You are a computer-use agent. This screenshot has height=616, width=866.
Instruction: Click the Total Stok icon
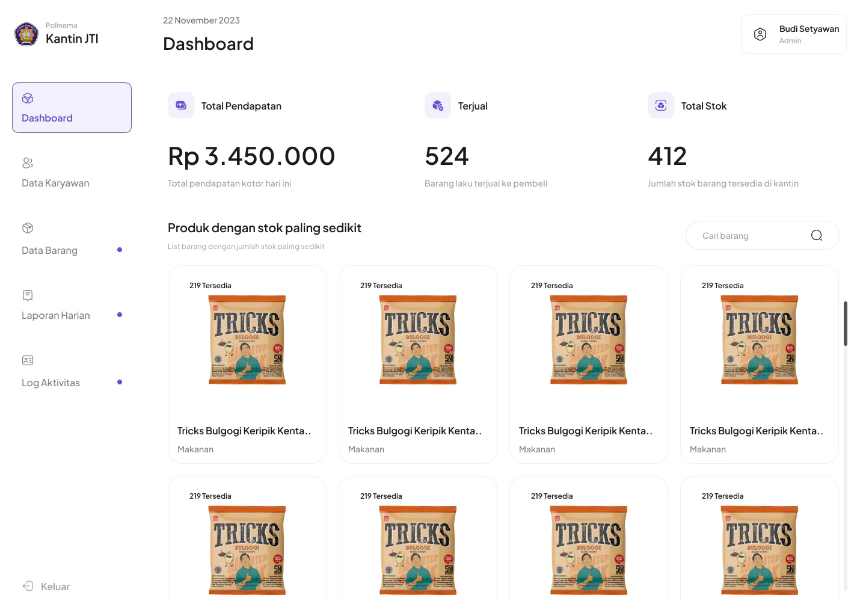tap(661, 105)
